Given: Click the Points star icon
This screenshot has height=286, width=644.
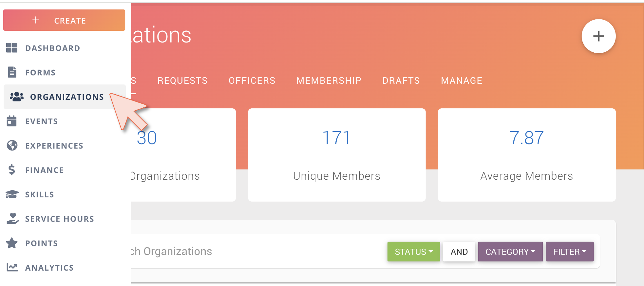Looking at the screenshot, I should pos(12,243).
